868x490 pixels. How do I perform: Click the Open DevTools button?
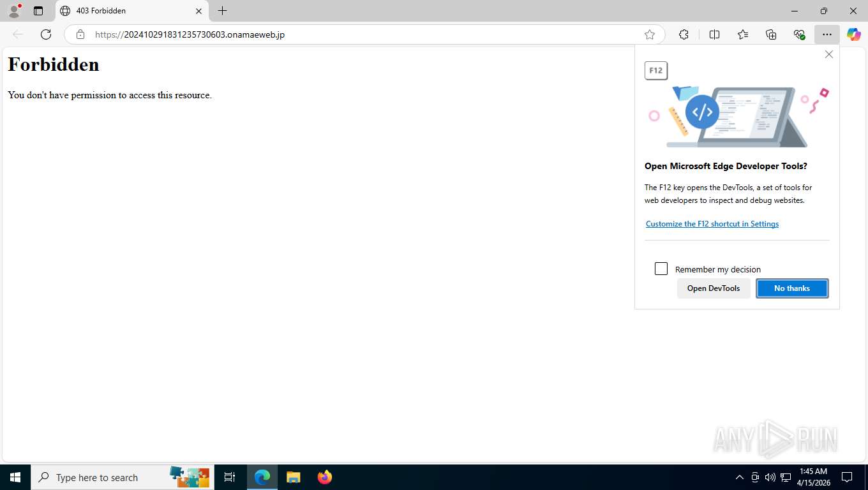point(714,288)
